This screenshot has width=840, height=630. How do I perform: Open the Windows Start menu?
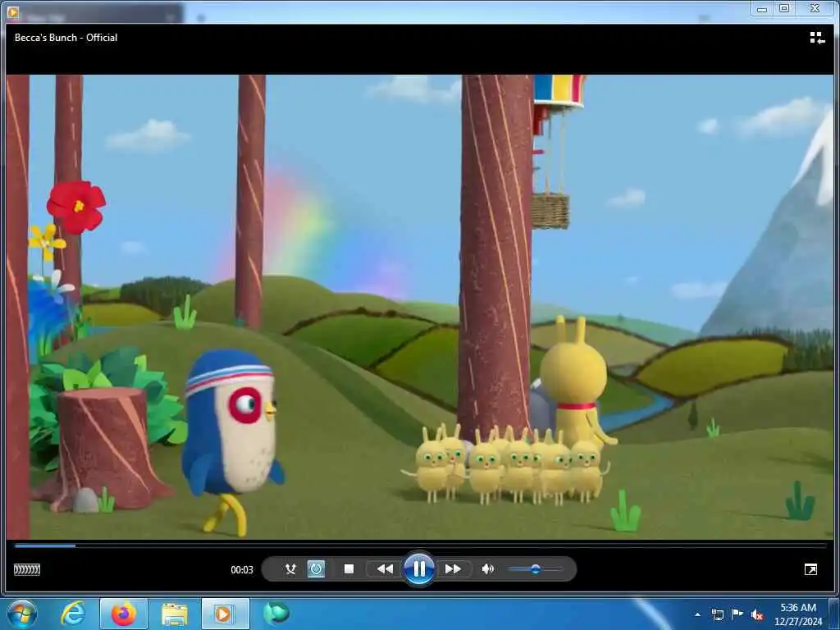click(22, 614)
